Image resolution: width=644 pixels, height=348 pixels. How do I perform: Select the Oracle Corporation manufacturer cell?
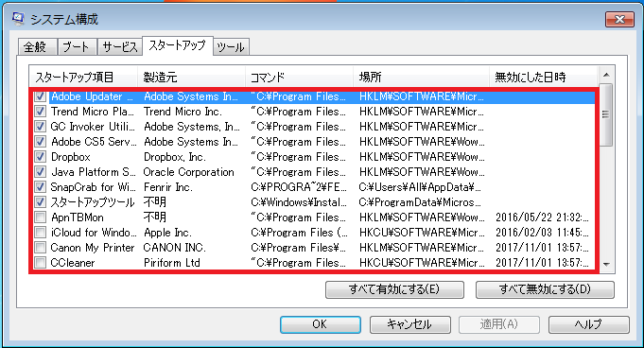188,172
